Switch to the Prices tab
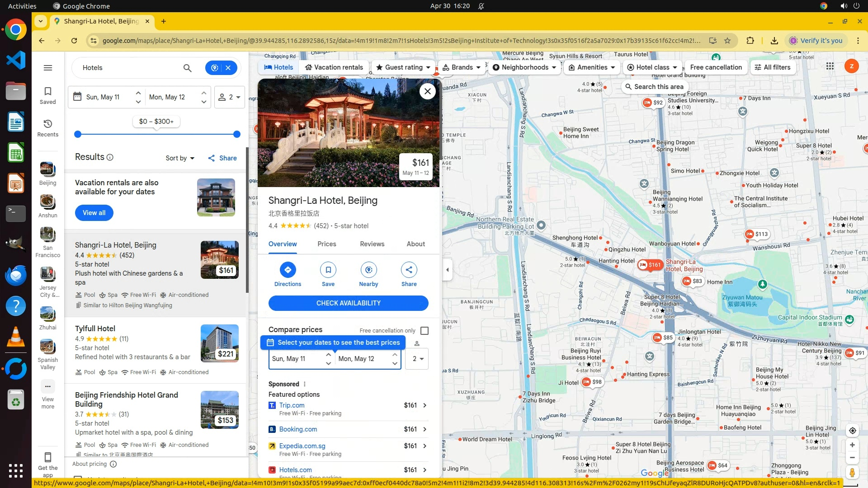The width and height of the screenshot is (868, 488). tap(326, 244)
